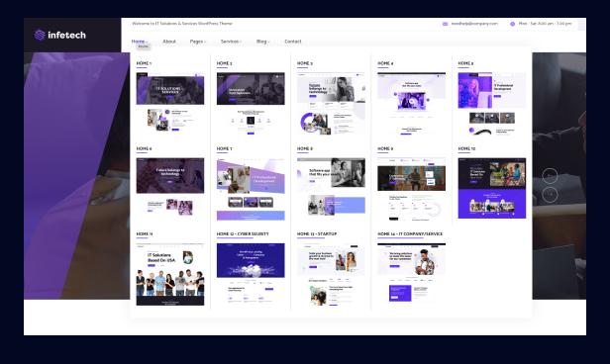Click the HOME 8 heading link
610x364 pixels.
305,148
